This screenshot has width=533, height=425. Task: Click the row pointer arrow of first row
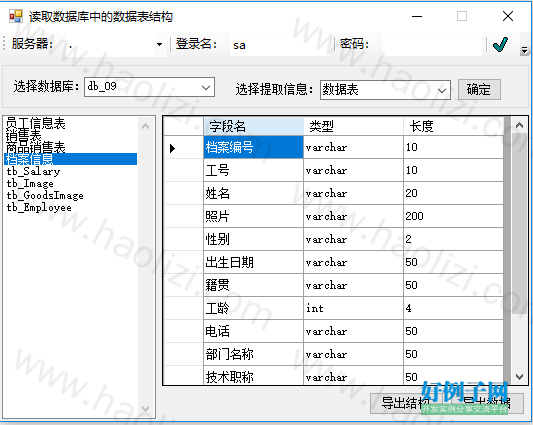coord(172,148)
